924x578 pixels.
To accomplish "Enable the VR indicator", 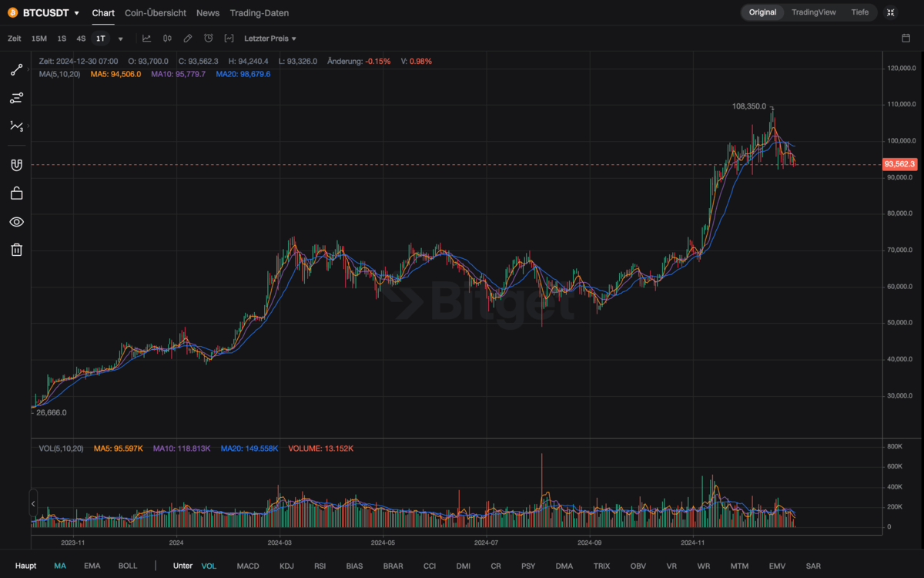I will [x=671, y=566].
